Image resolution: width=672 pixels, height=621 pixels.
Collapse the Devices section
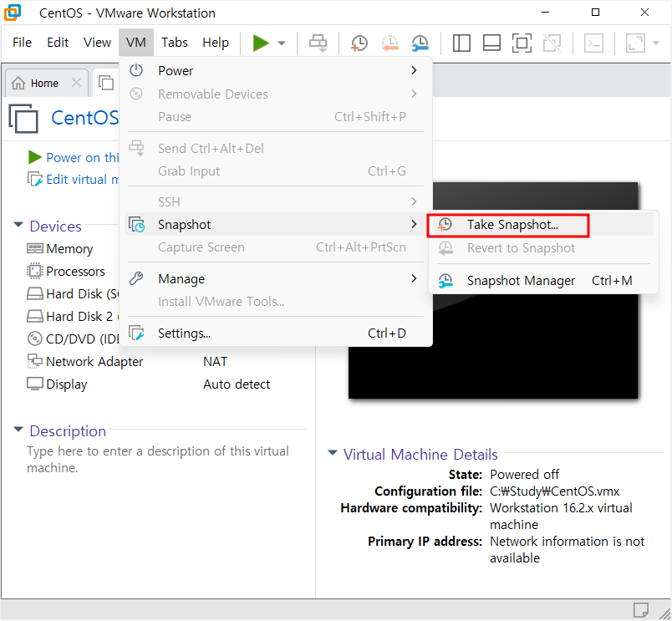[18, 225]
